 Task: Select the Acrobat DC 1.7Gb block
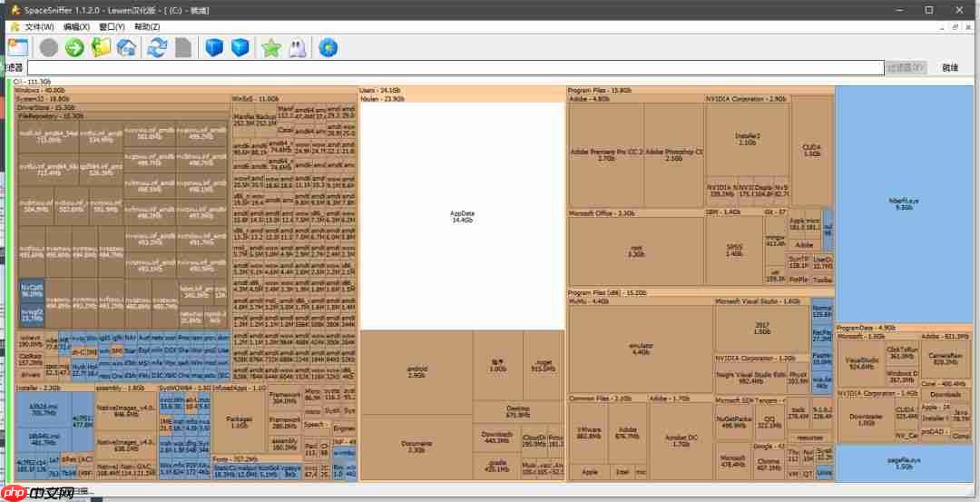[681, 441]
